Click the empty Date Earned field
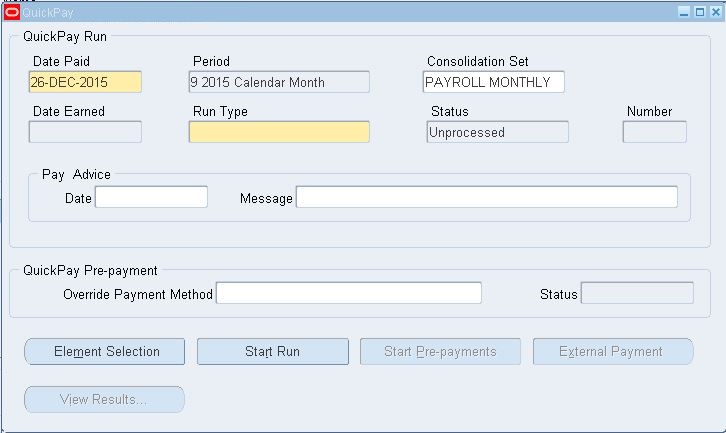Image resolution: width=726 pixels, height=433 pixels. coord(85,132)
